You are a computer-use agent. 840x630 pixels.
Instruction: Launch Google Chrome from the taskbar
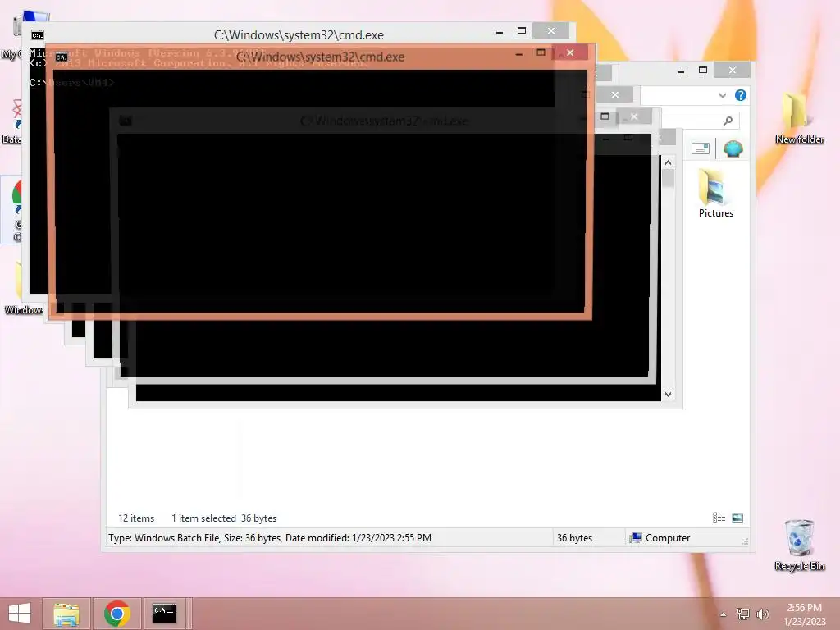pyautogui.click(x=117, y=614)
